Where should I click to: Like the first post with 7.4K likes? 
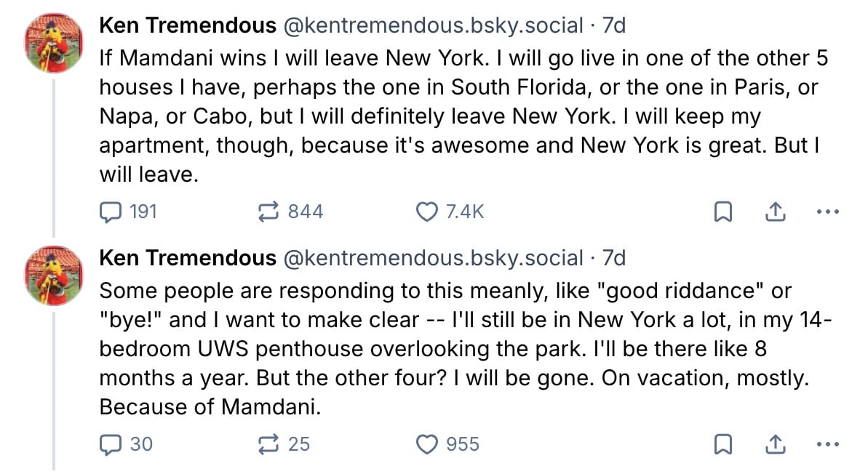tap(426, 212)
